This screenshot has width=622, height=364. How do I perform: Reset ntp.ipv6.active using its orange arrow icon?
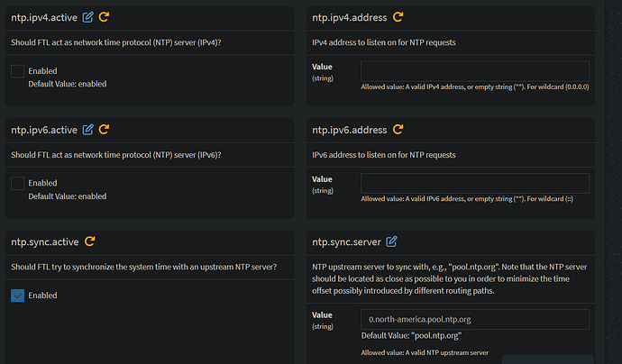pyautogui.click(x=104, y=130)
